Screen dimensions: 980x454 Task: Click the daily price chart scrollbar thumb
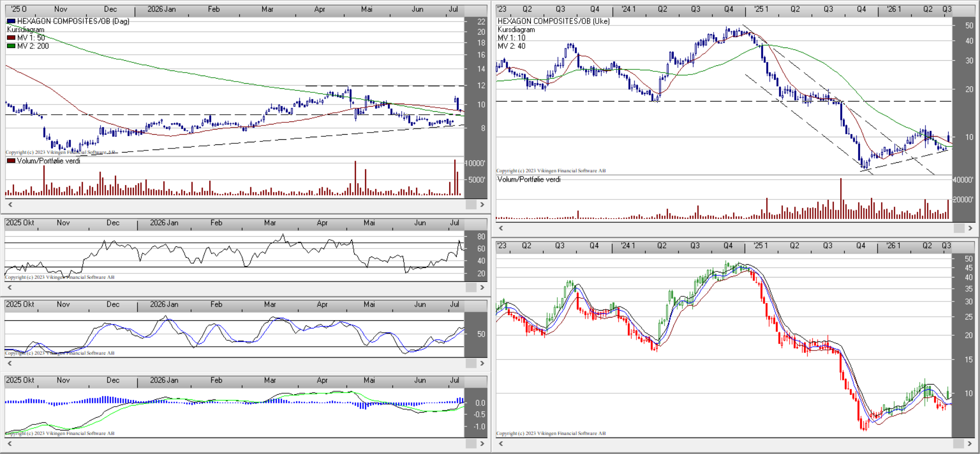coord(471,205)
